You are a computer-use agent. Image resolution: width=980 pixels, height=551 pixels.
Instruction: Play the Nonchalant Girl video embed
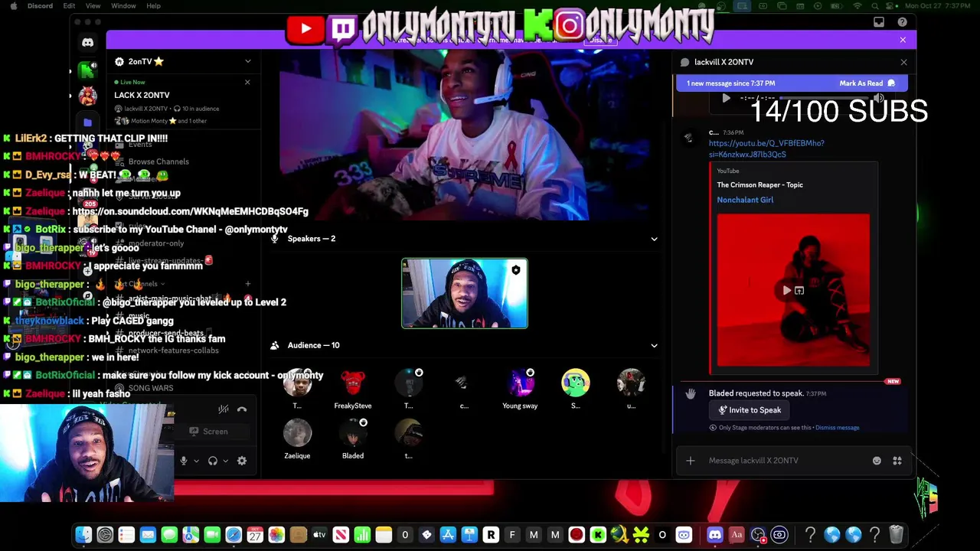pos(786,291)
